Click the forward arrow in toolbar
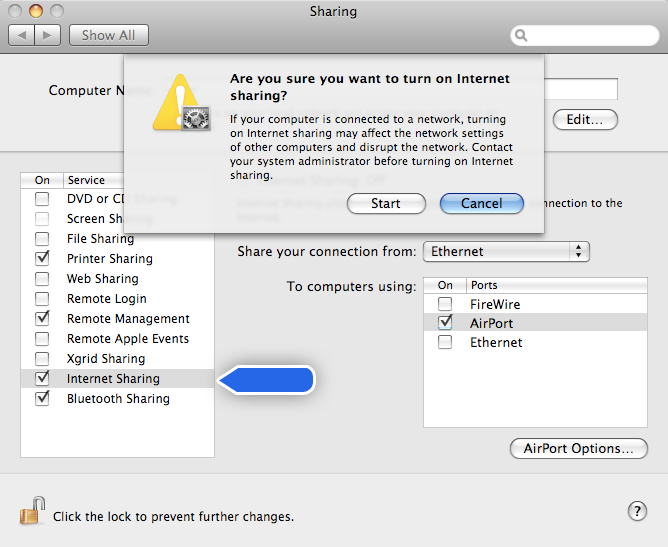This screenshot has width=668, height=547. coord(49,35)
